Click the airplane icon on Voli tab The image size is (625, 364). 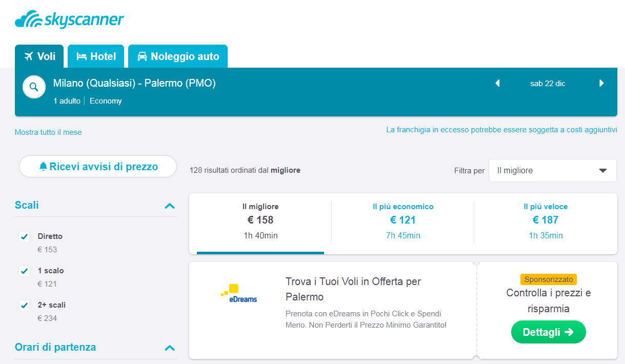point(29,56)
